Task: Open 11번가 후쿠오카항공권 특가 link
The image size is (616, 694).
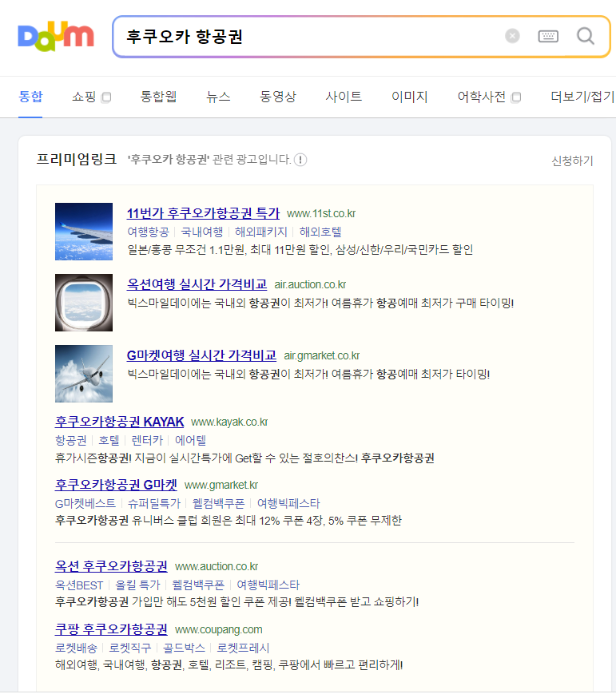Action: pyautogui.click(x=203, y=213)
